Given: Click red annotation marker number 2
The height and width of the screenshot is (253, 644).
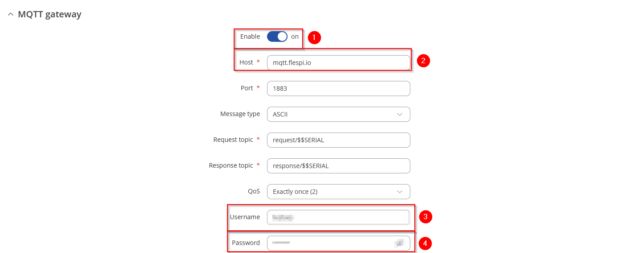Looking at the screenshot, I should point(423,61).
